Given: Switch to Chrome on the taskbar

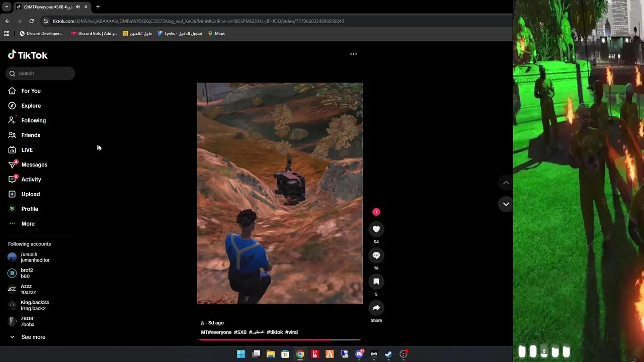Looking at the screenshot, I should (300, 354).
